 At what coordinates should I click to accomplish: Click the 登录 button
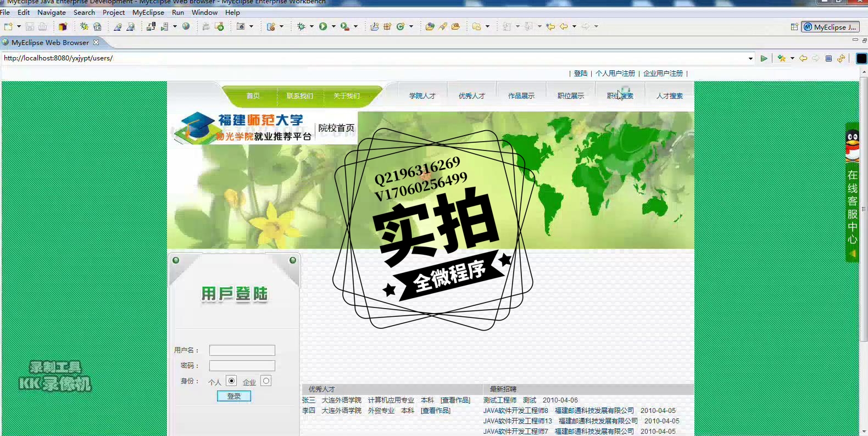coord(234,396)
